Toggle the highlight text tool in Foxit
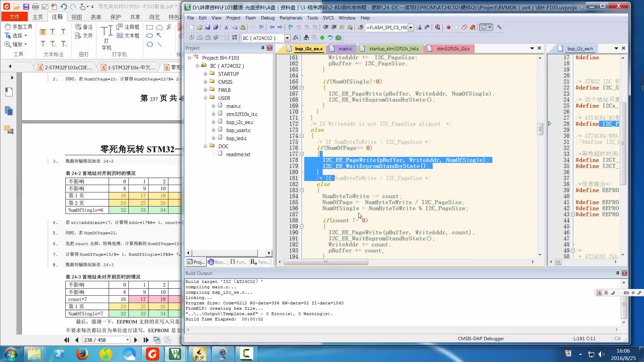 (x=43, y=32)
